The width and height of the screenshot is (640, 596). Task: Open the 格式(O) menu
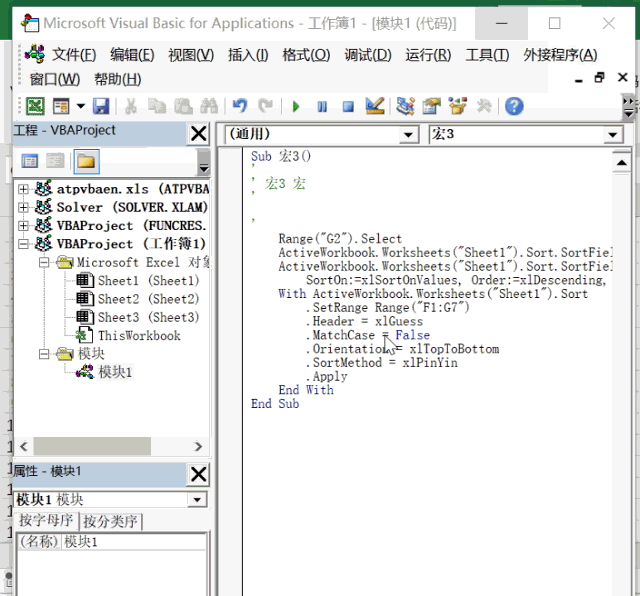[x=306, y=55]
